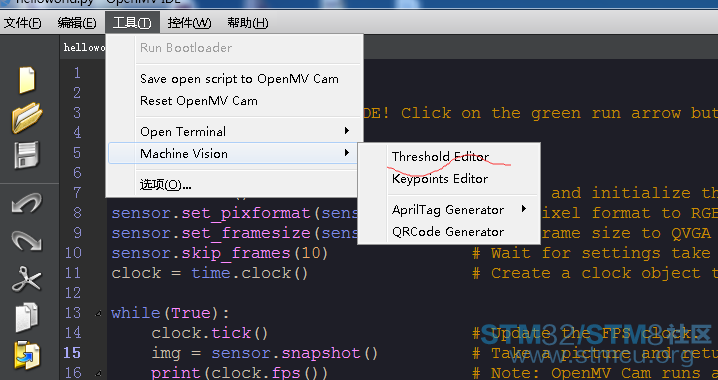The width and height of the screenshot is (718, 380).
Task: Click line number 15 in the gutter
Action: [72, 353]
